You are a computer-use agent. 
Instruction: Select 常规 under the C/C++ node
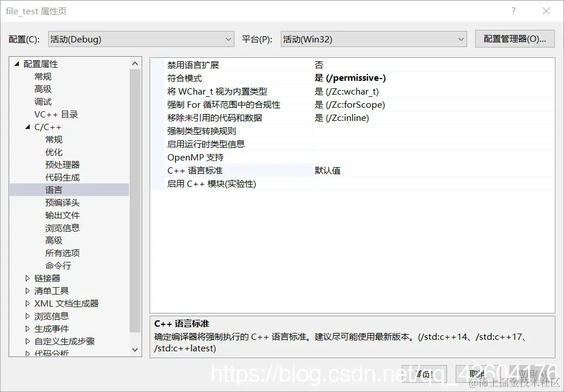[54, 139]
